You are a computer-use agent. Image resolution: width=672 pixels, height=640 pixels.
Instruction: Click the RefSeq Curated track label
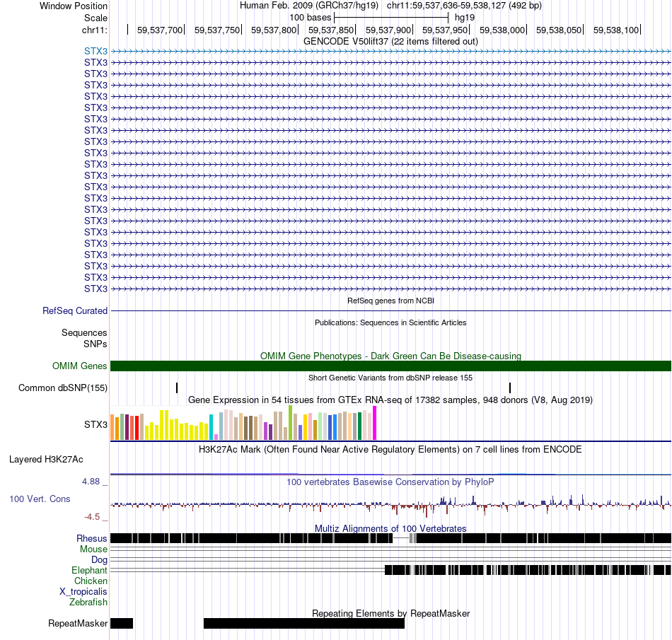[x=74, y=311]
